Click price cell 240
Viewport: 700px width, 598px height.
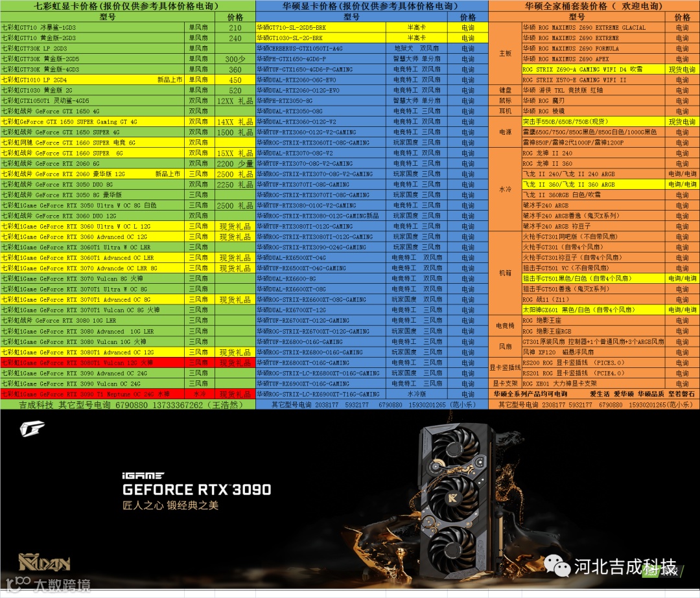point(235,38)
